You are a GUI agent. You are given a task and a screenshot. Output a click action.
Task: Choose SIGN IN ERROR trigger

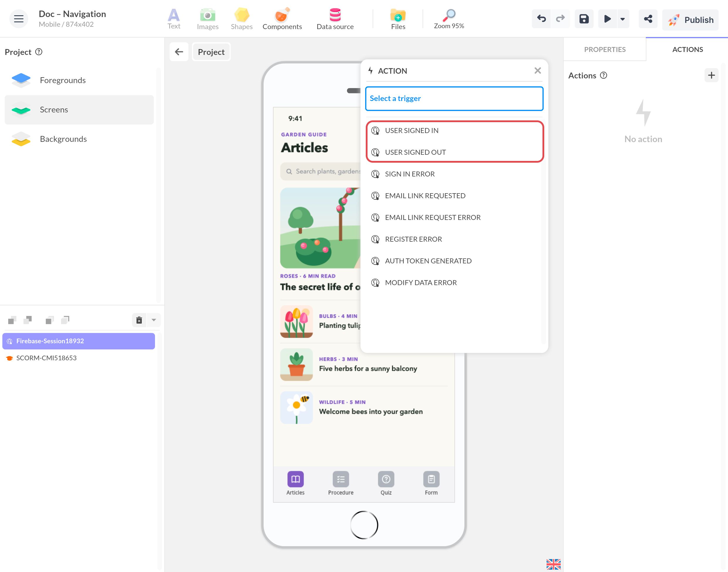454,174
